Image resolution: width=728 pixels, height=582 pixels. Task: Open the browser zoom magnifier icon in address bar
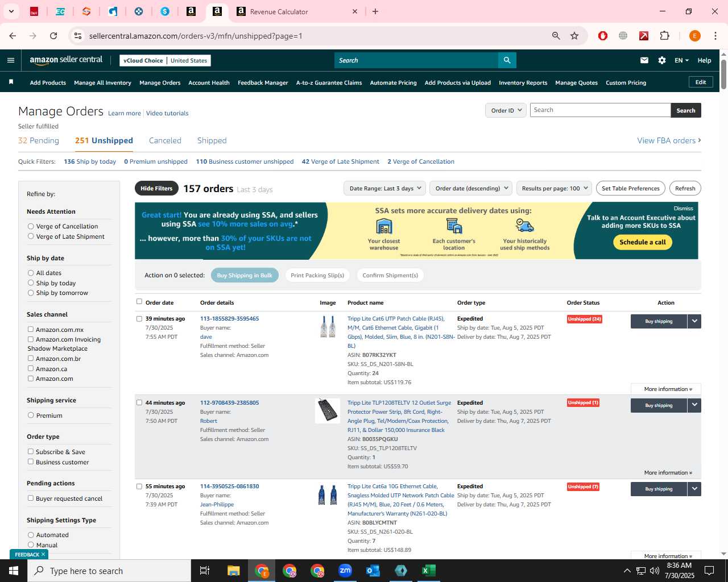click(556, 36)
